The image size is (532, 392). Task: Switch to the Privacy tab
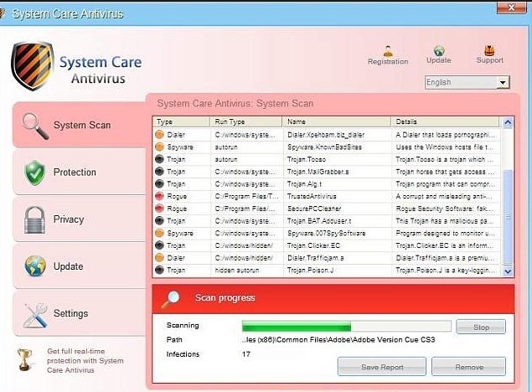click(80, 219)
